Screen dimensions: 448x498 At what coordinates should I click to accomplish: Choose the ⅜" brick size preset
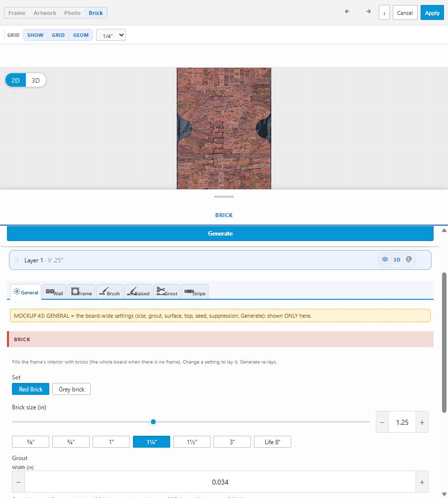30,442
